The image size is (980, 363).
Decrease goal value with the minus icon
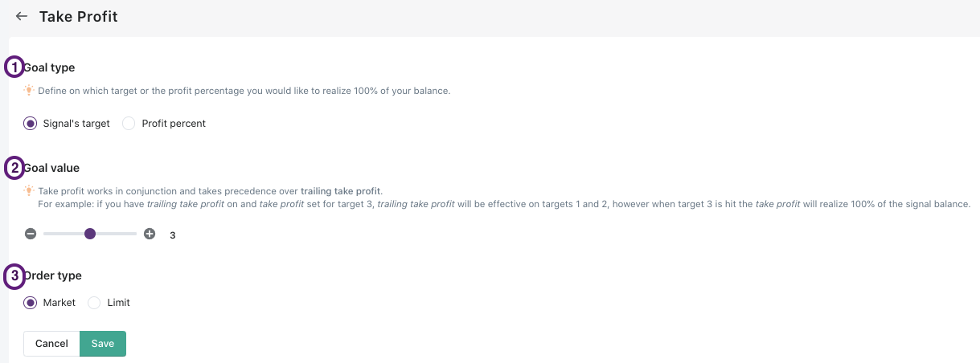(x=31, y=234)
